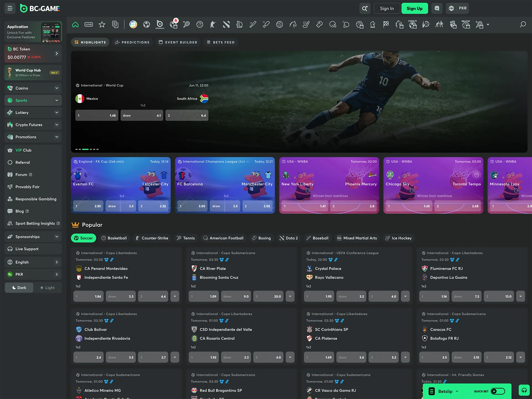The height and width of the screenshot is (399, 532).
Task: Expand the Lottery sidebar menu
Action: pos(33,112)
